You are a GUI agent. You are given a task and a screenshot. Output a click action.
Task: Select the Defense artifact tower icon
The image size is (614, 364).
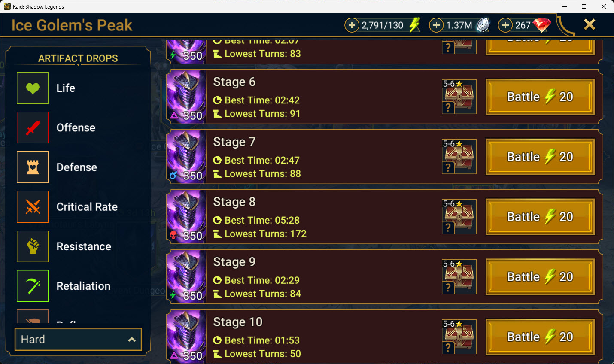33,167
